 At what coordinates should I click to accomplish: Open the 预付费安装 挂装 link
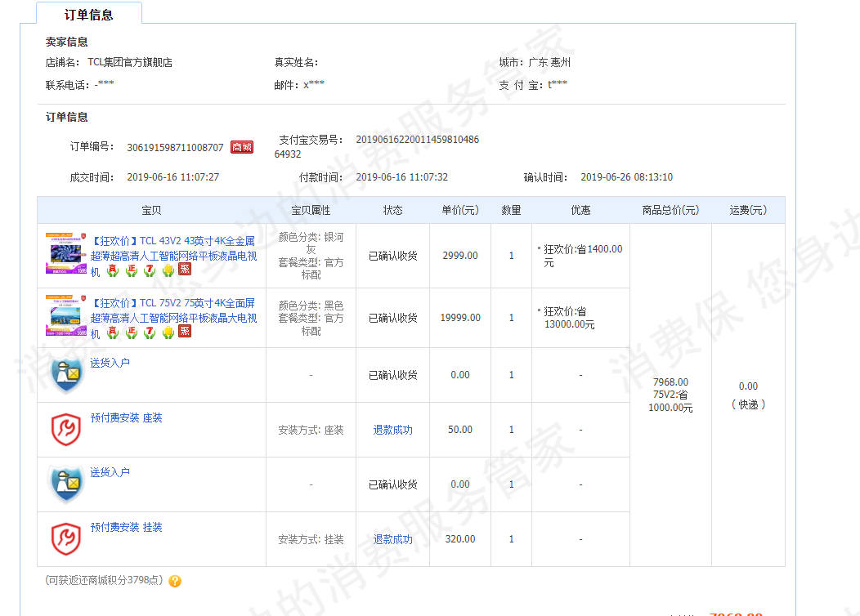click(126, 527)
